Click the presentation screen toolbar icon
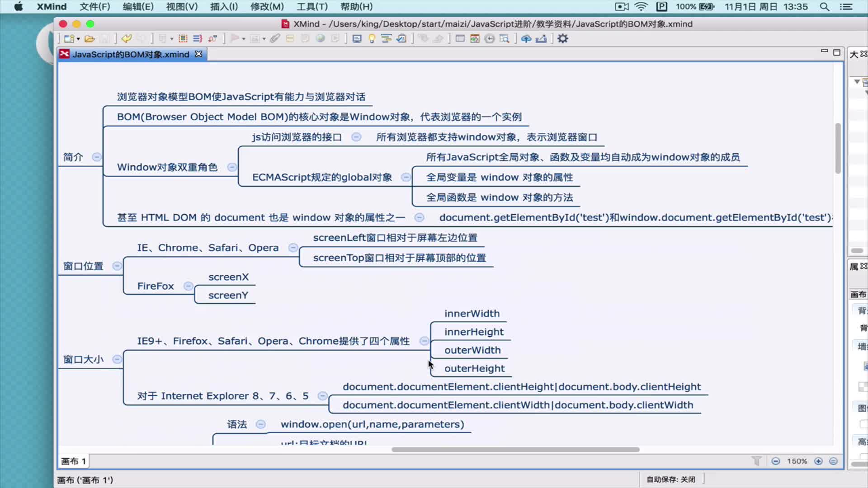 (357, 39)
